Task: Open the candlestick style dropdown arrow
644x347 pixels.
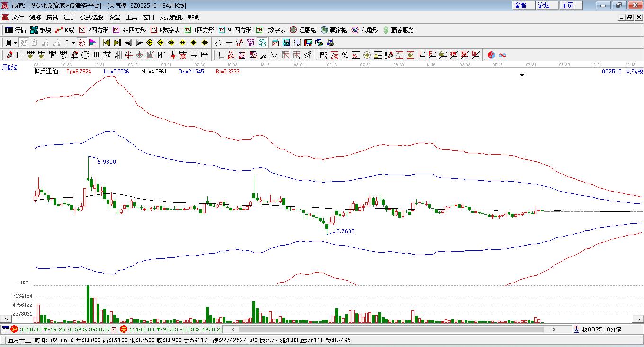Action: (73, 43)
